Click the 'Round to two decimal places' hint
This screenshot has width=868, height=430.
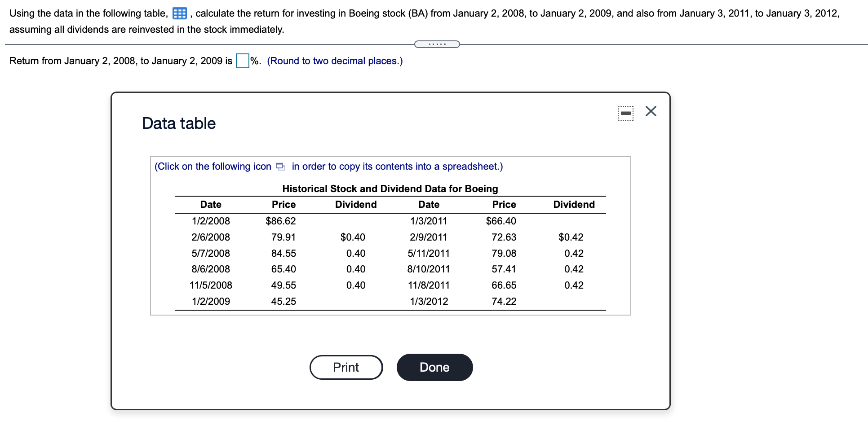pyautogui.click(x=335, y=61)
